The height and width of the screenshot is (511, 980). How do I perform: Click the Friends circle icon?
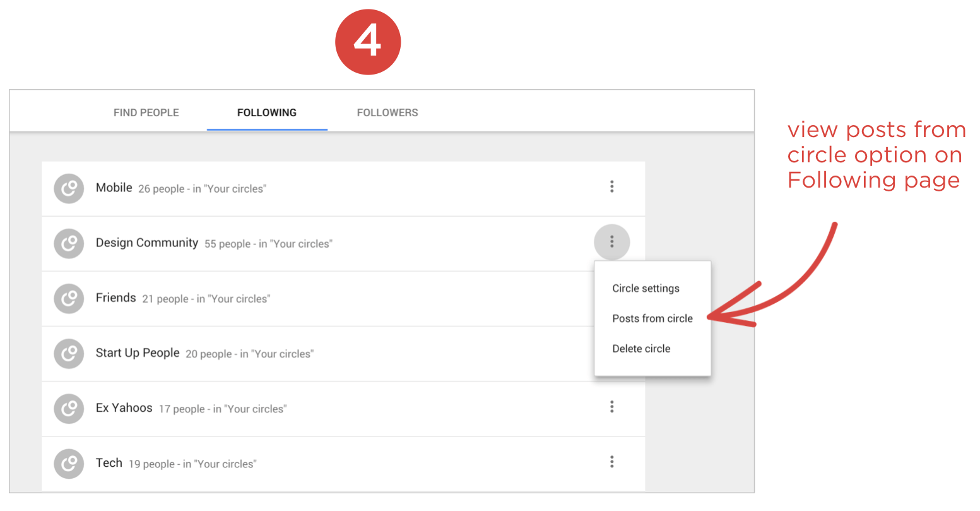coord(69,298)
